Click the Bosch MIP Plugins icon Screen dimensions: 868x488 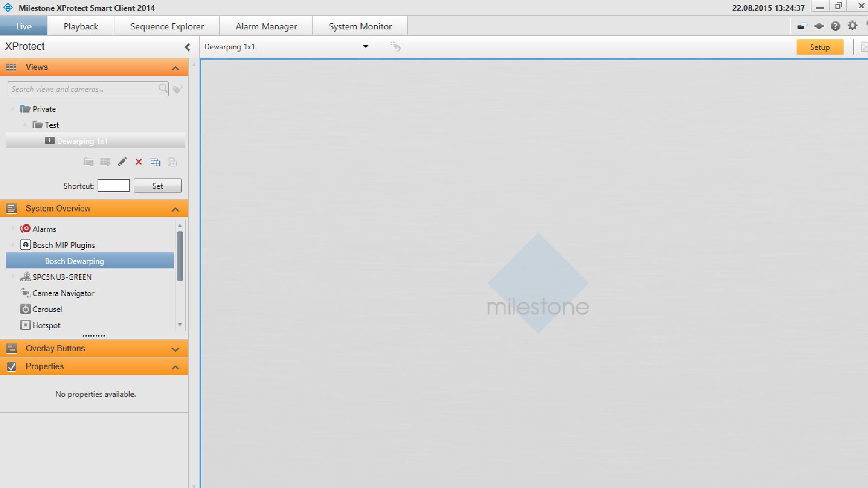pyautogui.click(x=26, y=245)
